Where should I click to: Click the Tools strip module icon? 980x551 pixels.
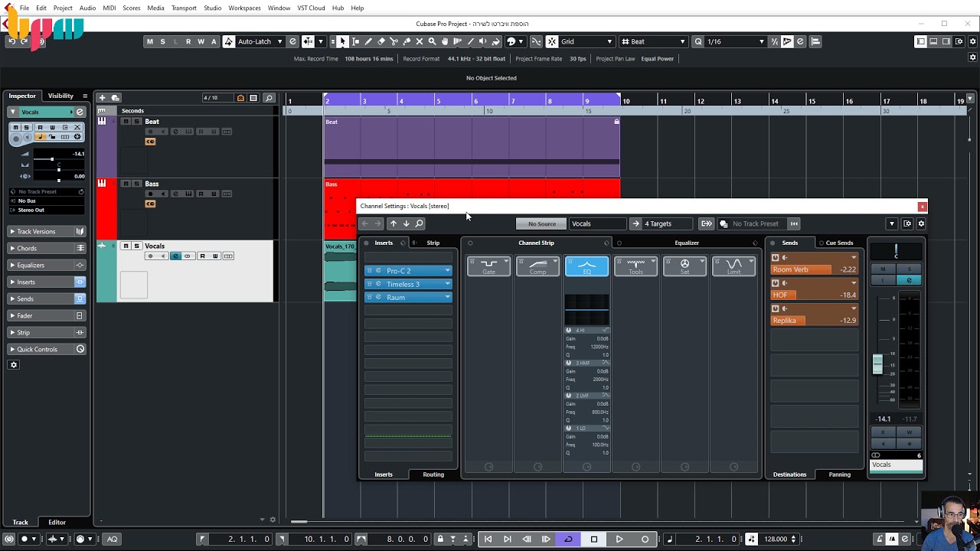pos(635,266)
